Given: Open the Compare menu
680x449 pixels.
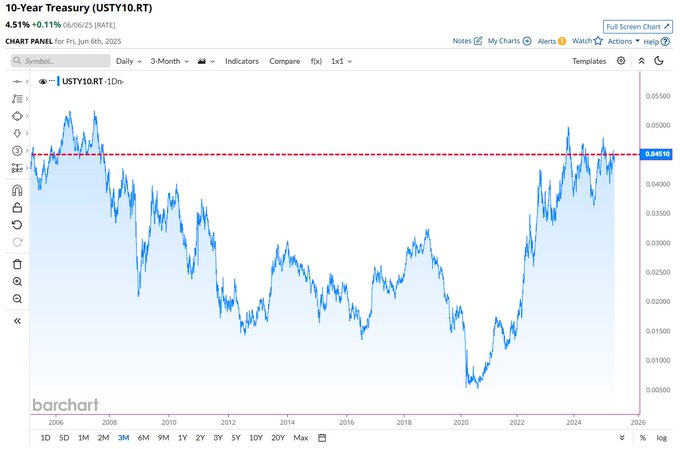Looking at the screenshot, I should tap(284, 61).
